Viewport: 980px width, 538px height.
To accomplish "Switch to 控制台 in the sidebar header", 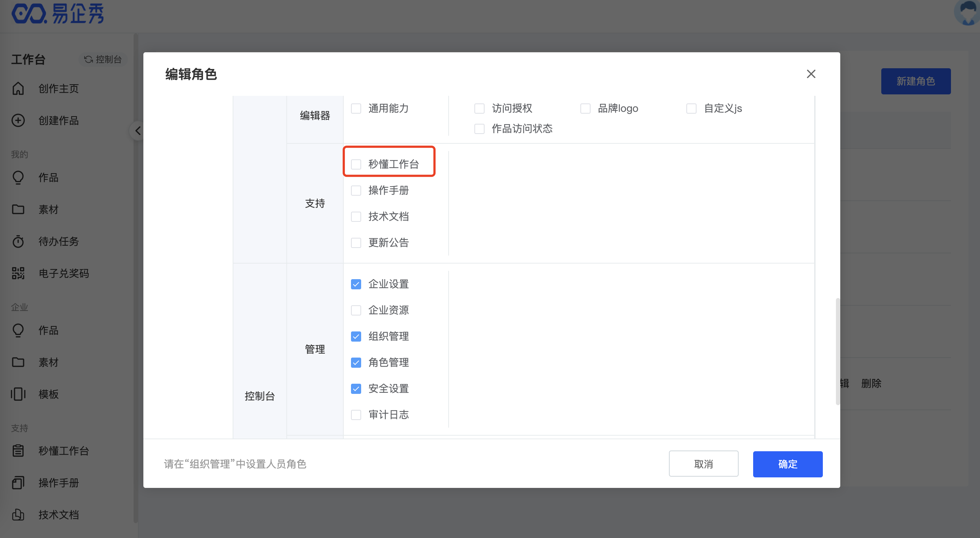I will point(103,60).
